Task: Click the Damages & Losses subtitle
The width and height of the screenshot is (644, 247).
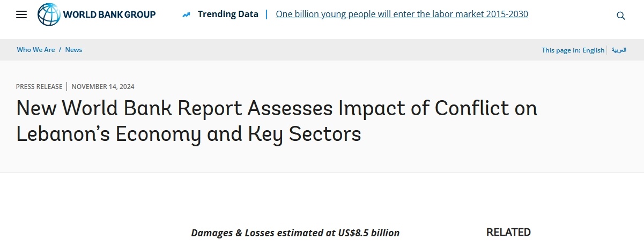Action: pyautogui.click(x=295, y=233)
